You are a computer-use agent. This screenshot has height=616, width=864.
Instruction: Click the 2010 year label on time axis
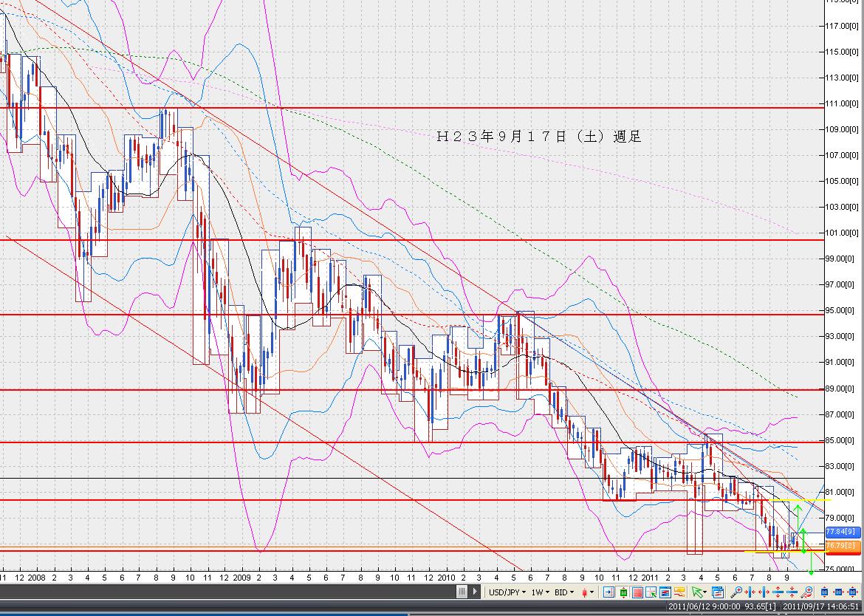[x=446, y=578]
